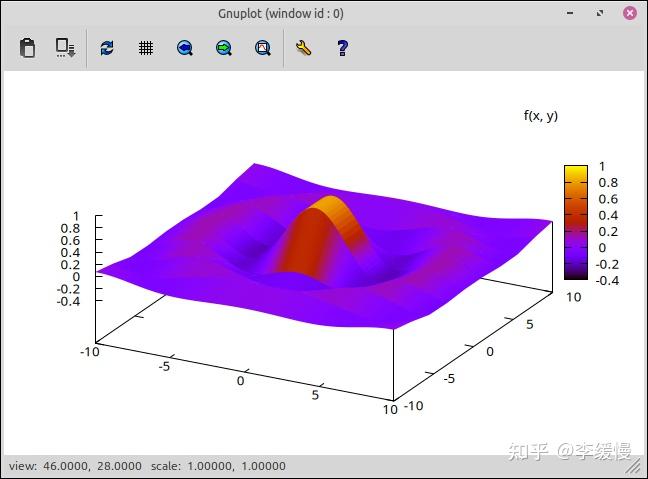Open the export plot icon

coord(65,48)
